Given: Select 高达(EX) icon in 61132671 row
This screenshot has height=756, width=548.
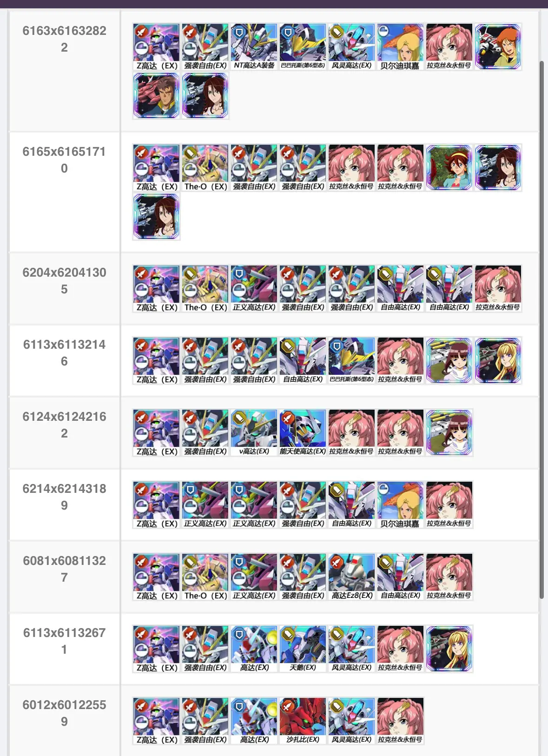Looking at the screenshot, I should pyautogui.click(x=254, y=649).
